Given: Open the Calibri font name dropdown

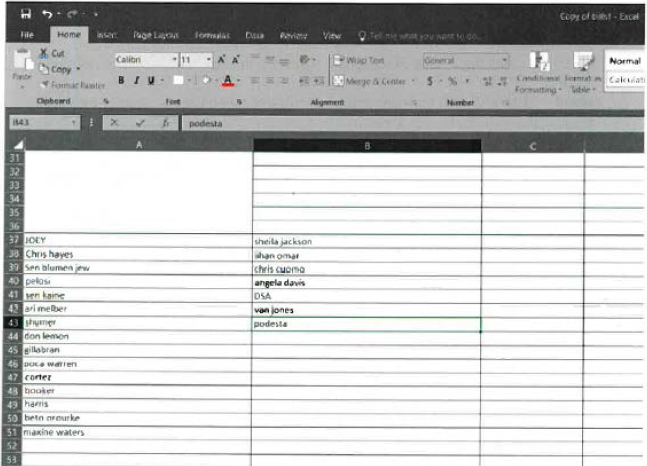Looking at the screenshot, I should (173, 60).
